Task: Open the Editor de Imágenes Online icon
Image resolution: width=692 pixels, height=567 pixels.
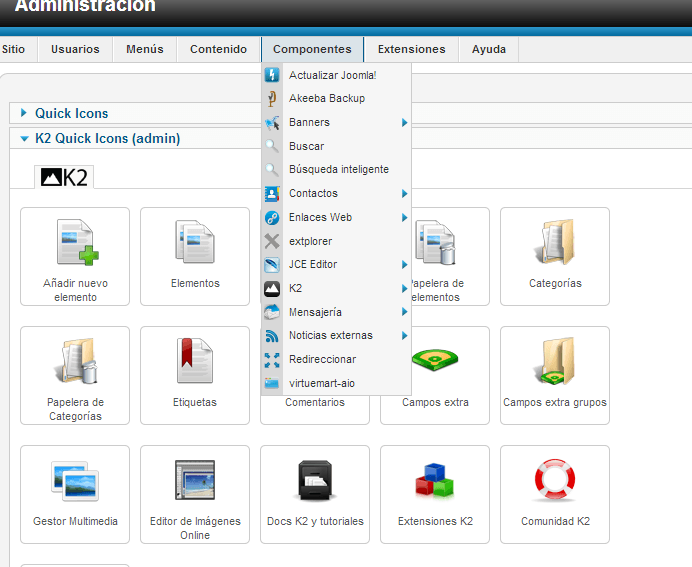Action: click(195, 495)
